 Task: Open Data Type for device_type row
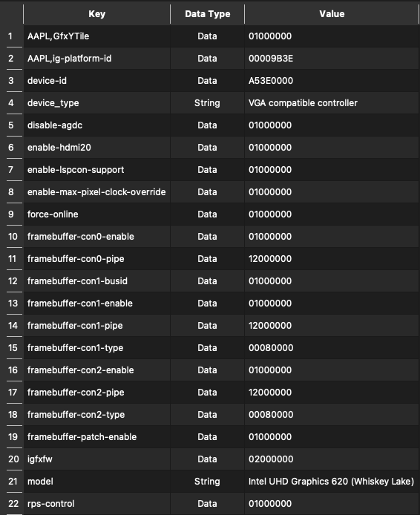(x=208, y=103)
